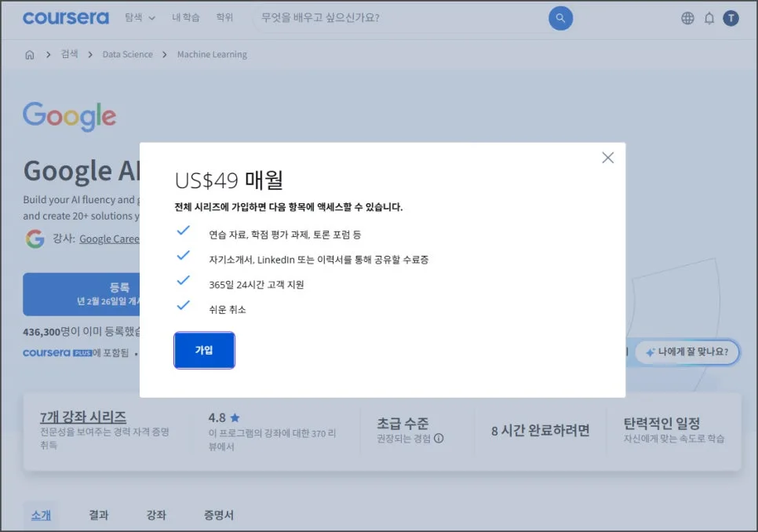Click the 쉬운 취소 benefit text
The image size is (758, 532).
coord(228,309)
